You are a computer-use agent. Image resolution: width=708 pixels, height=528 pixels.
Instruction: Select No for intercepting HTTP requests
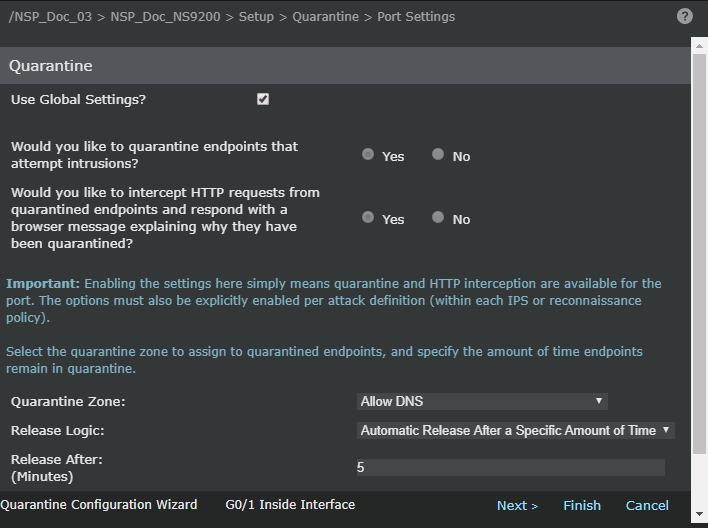[438, 217]
